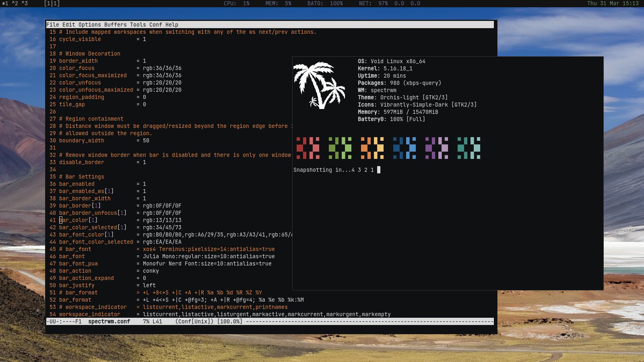The width and height of the screenshot is (644, 362).
Task: Click the Battery0: 100% [Full] line
Action: coord(392,119)
